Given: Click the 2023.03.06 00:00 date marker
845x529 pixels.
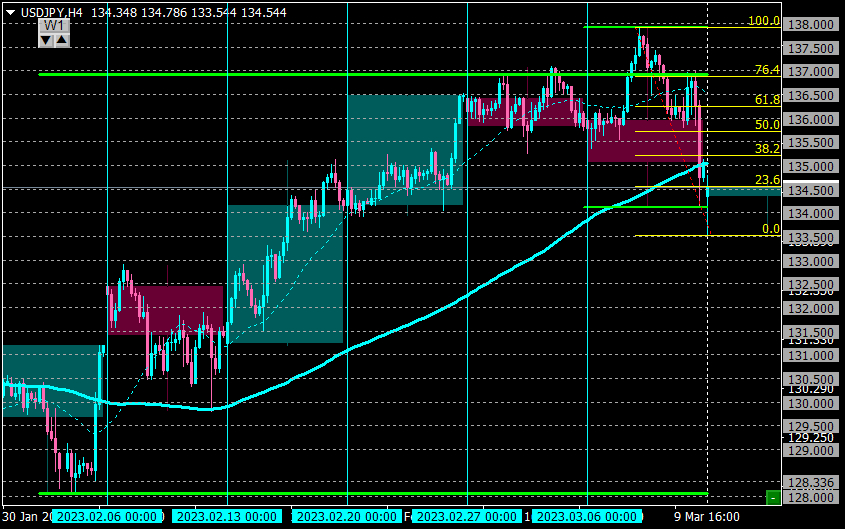Looking at the screenshot, I should click(587, 517).
